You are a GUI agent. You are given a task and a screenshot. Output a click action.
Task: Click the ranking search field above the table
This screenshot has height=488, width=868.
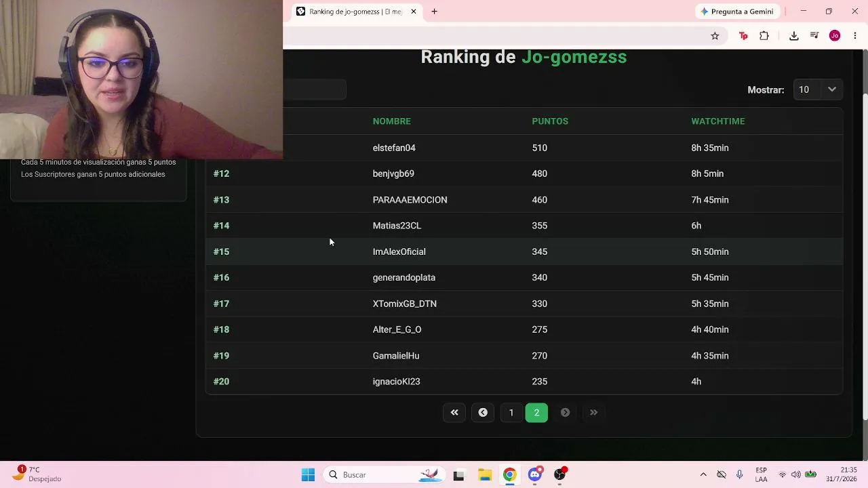315,89
